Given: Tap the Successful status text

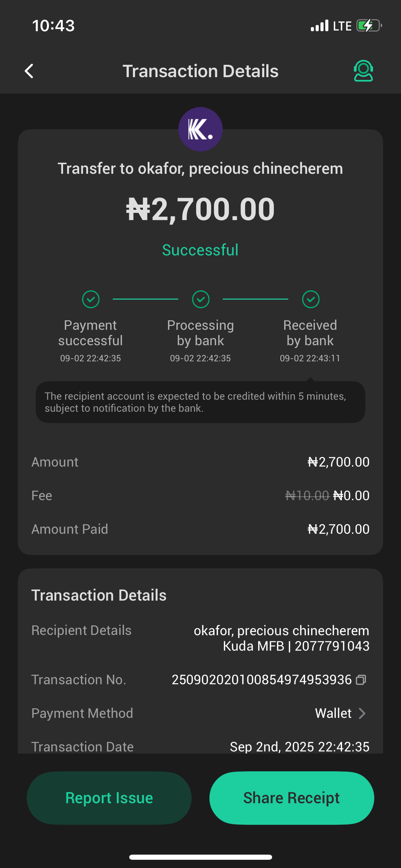Looking at the screenshot, I should (200, 250).
